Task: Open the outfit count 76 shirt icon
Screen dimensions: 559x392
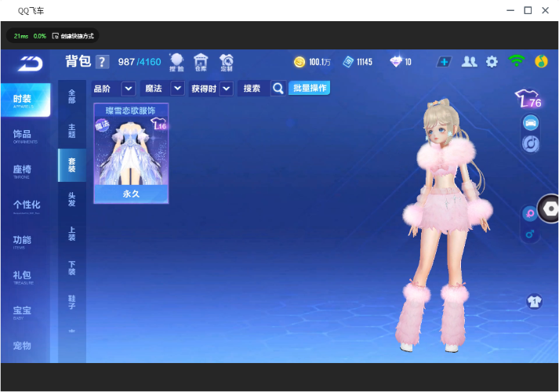Action: [528, 99]
